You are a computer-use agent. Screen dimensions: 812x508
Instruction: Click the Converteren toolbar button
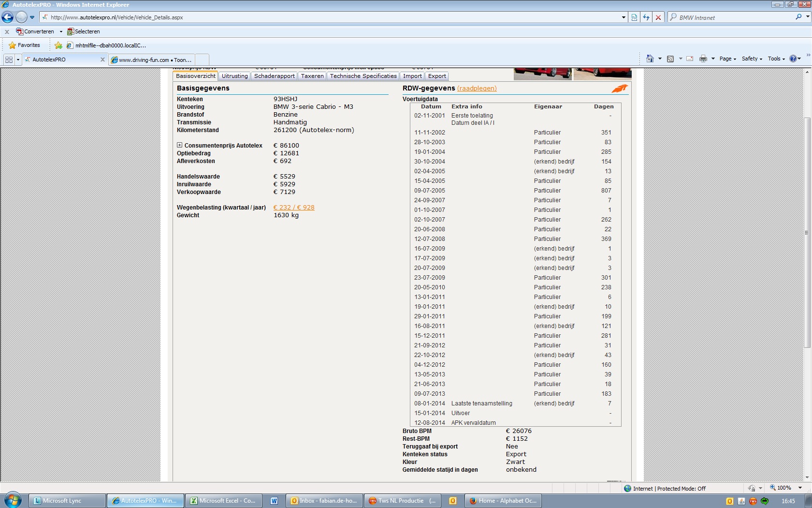(x=35, y=31)
